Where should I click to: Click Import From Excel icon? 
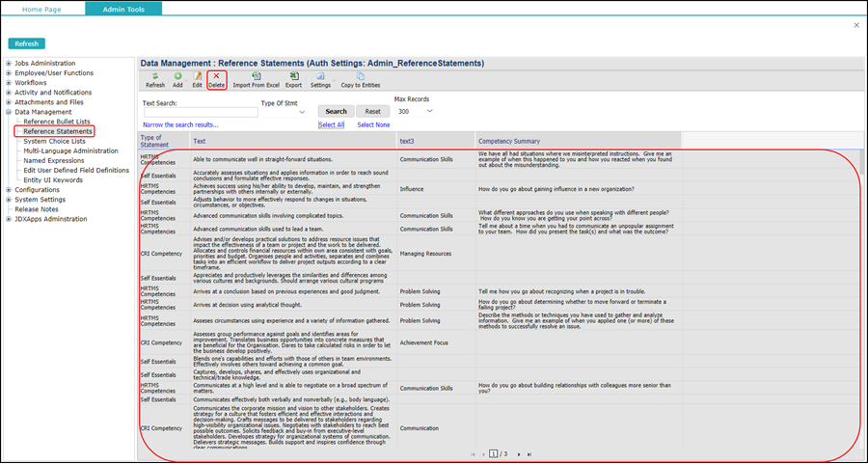point(256,76)
